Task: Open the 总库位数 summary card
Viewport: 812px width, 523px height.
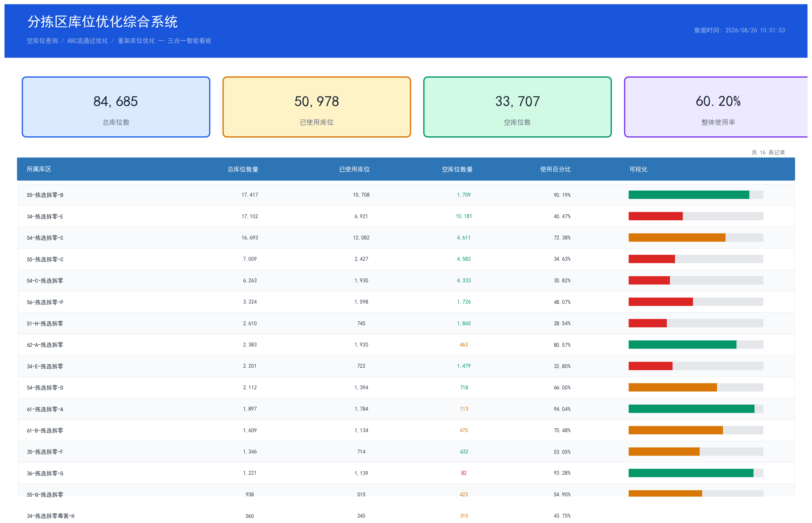Action: pyautogui.click(x=116, y=107)
